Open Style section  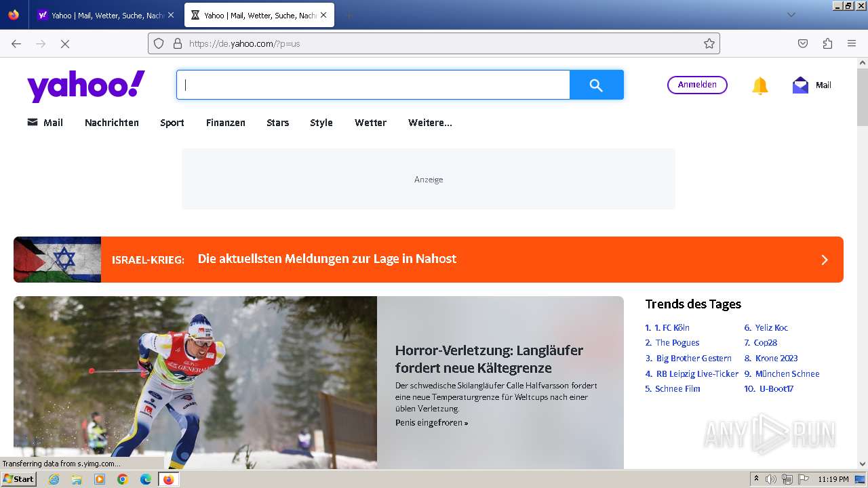point(321,123)
